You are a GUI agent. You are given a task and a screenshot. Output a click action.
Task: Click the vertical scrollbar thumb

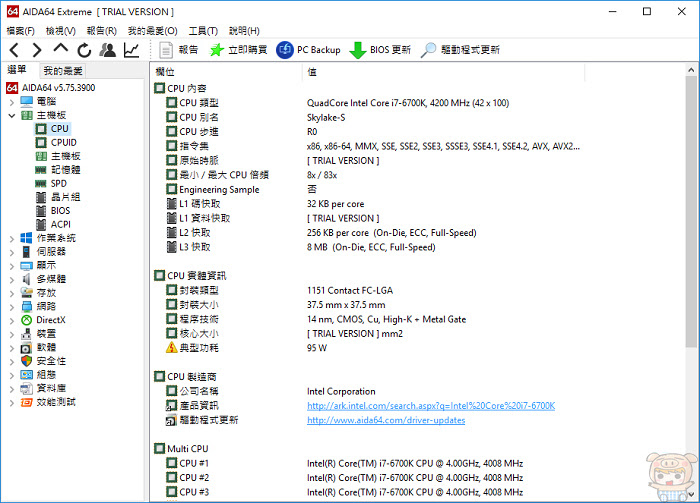click(691, 212)
